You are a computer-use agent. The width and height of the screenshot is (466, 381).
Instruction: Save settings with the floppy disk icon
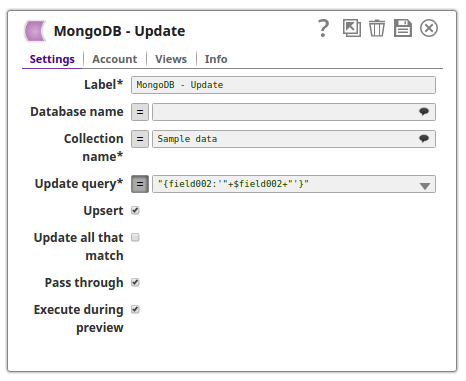coord(403,28)
